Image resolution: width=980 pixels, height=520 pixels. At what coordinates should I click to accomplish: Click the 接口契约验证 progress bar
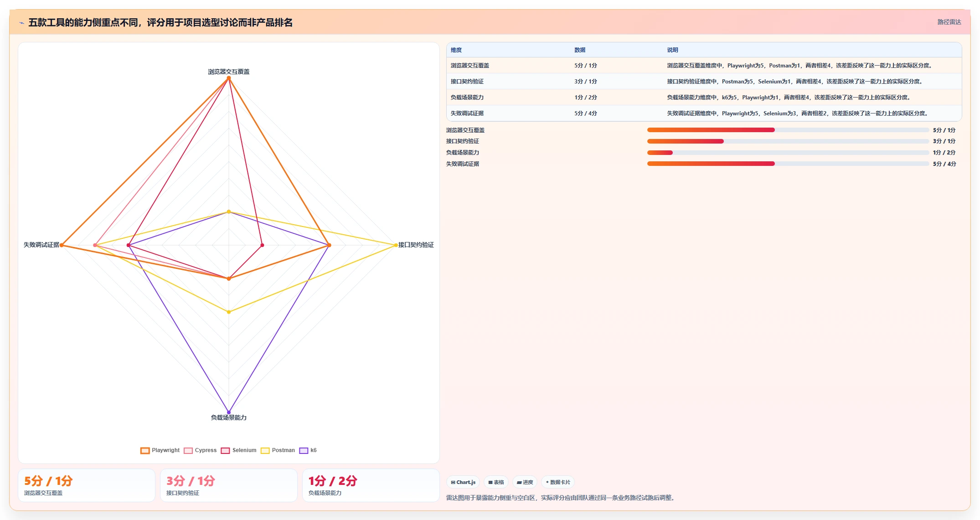(788, 141)
